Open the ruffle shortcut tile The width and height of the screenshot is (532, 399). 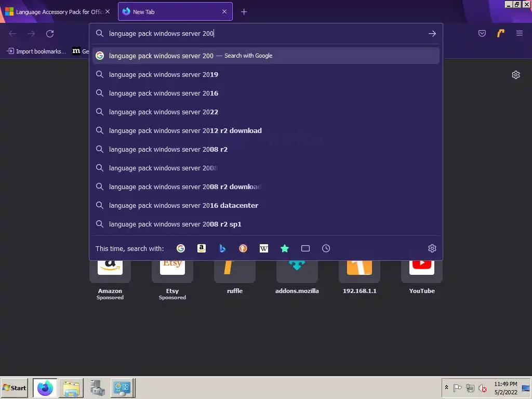pyautogui.click(x=235, y=277)
